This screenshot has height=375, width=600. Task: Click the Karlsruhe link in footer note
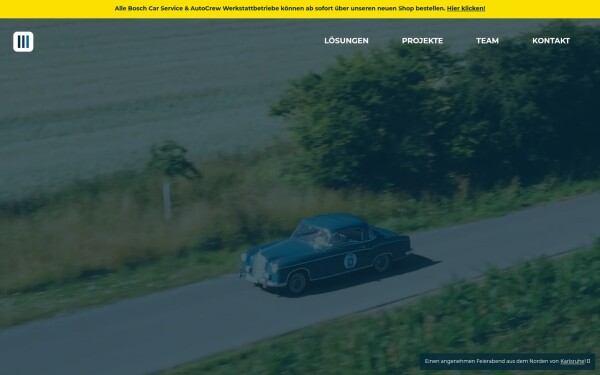pos(572,361)
